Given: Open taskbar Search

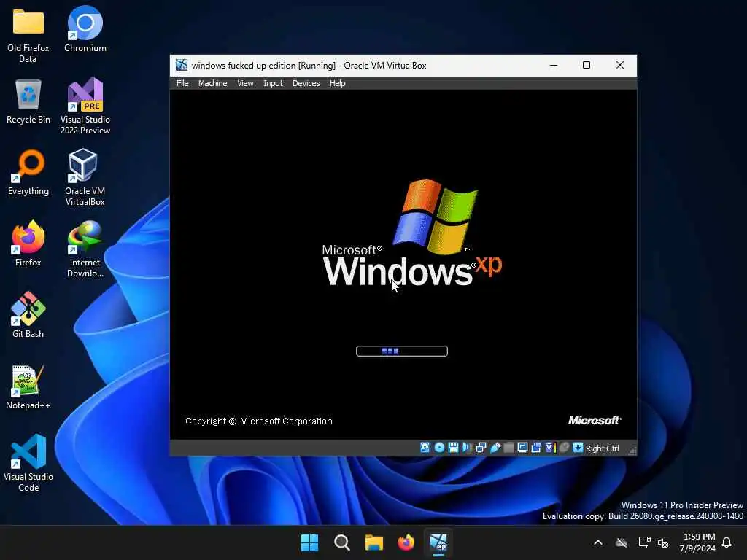Looking at the screenshot, I should tap(341, 542).
